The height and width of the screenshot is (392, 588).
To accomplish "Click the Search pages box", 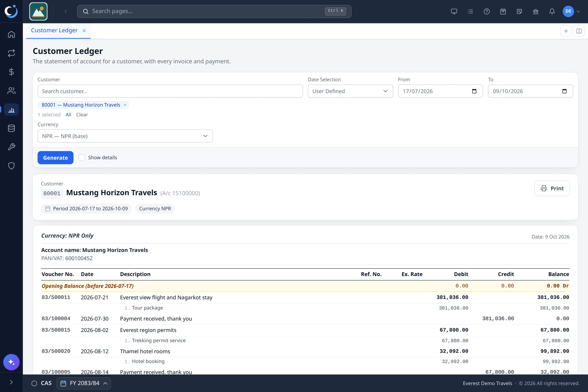I will [214, 11].
